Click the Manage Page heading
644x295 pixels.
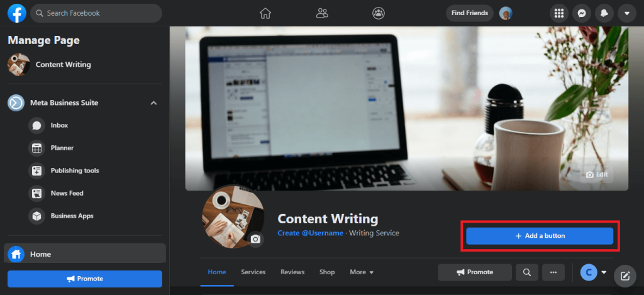tap(43, 40)
